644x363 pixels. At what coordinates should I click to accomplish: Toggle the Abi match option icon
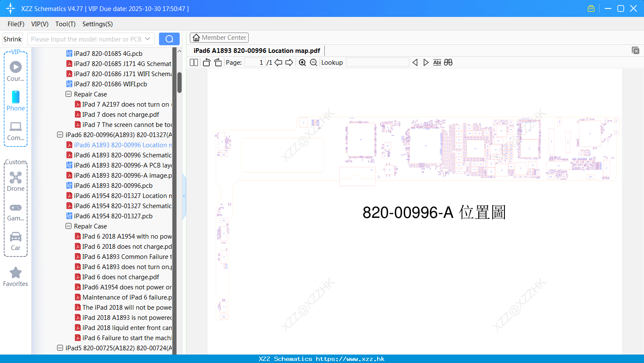(x=437, y=63)
